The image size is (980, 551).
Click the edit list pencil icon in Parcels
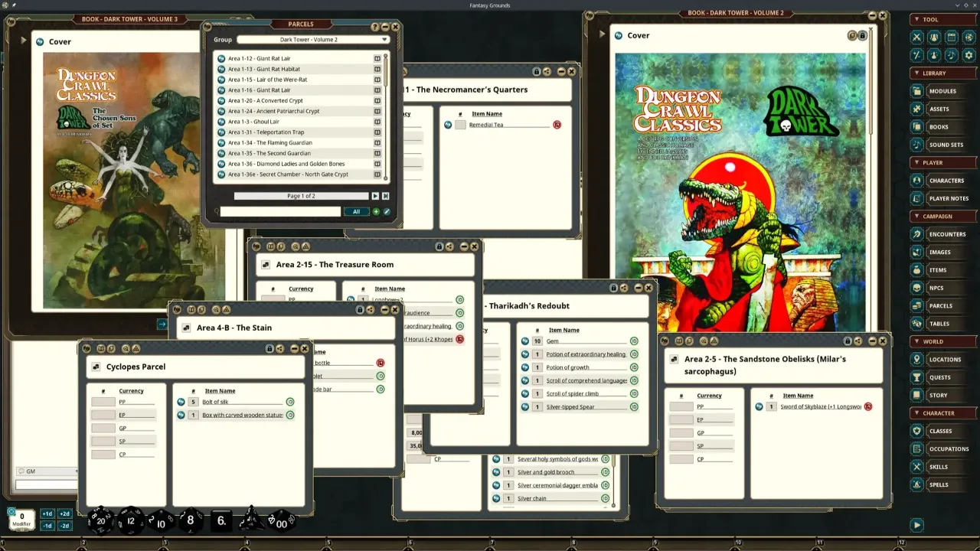[387, 211]
